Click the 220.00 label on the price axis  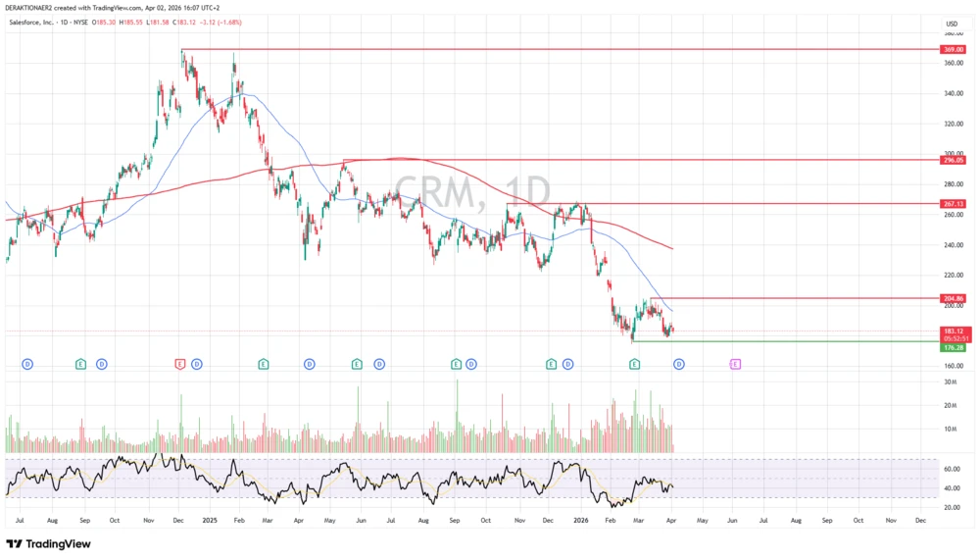pos(954,276)
